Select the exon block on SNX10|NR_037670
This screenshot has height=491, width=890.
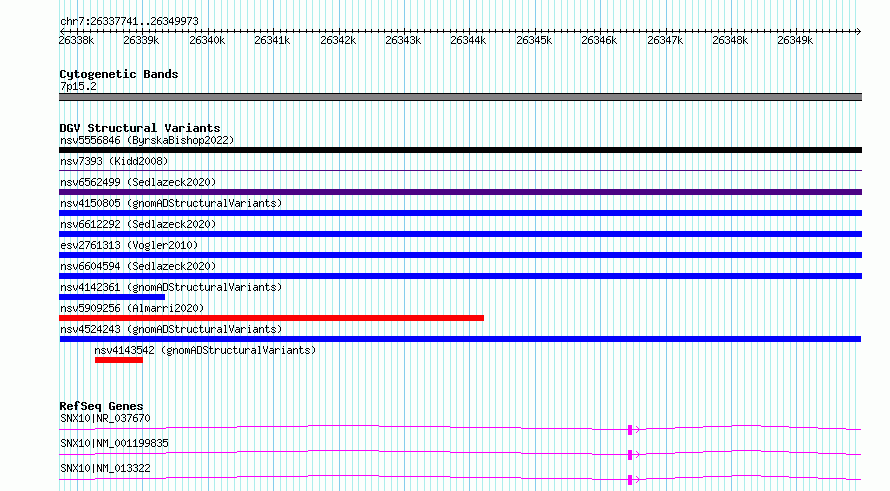pos(630,430)
